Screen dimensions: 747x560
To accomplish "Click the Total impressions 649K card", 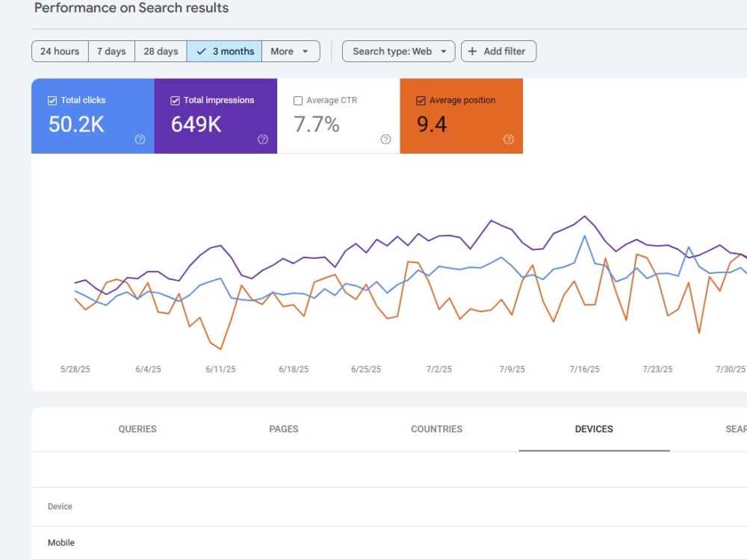I will 216,116.
